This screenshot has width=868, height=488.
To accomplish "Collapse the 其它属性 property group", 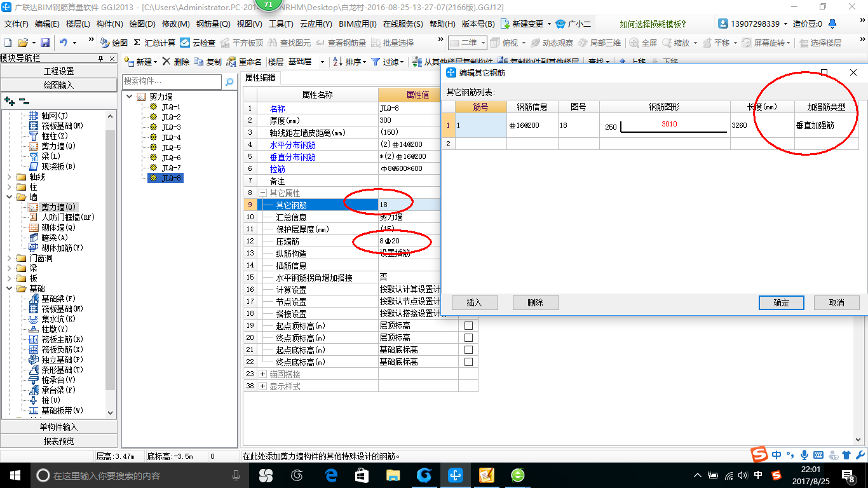I will click(x=263, y=193).
